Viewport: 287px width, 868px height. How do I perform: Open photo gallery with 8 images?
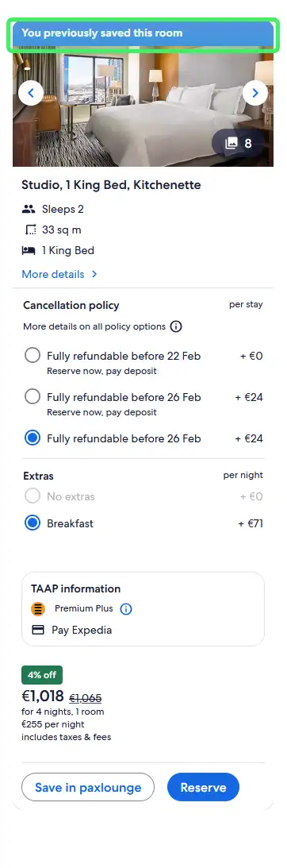(239, 144)
